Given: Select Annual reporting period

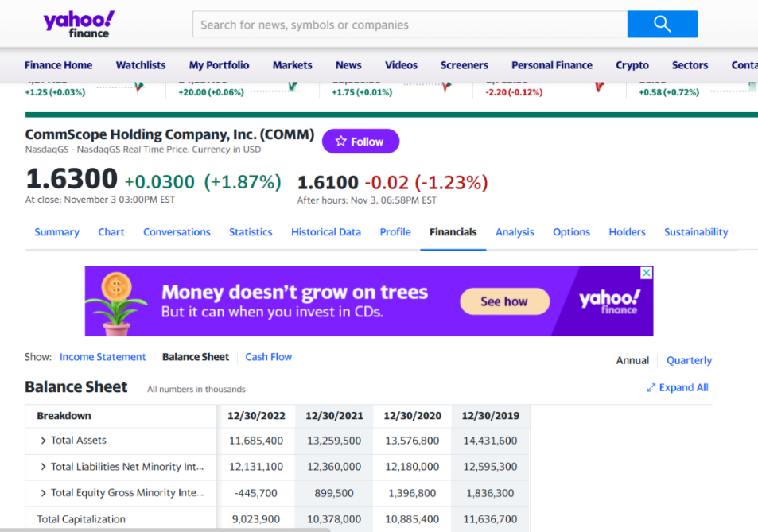Looking at the screenshot, I should 632,360.
